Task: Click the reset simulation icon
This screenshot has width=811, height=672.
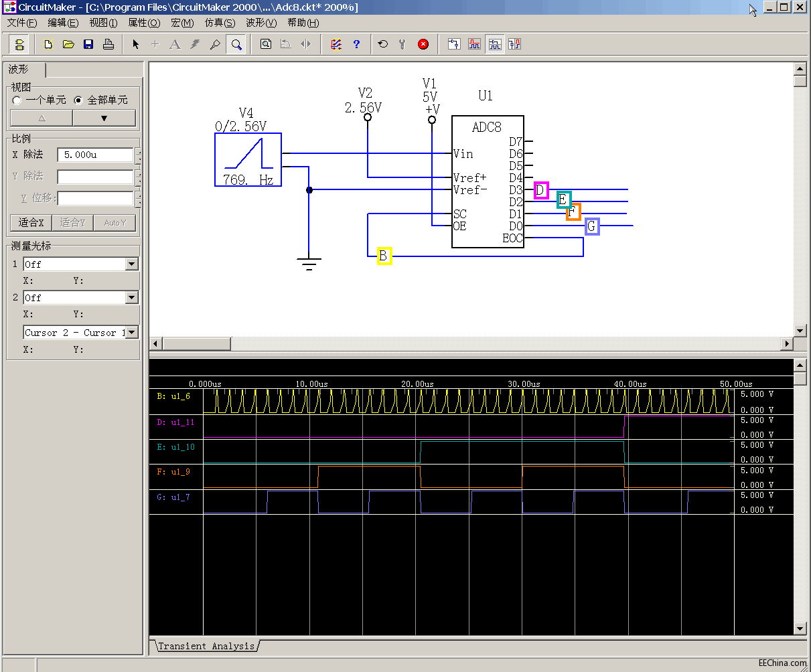Action: coord(383,44)
